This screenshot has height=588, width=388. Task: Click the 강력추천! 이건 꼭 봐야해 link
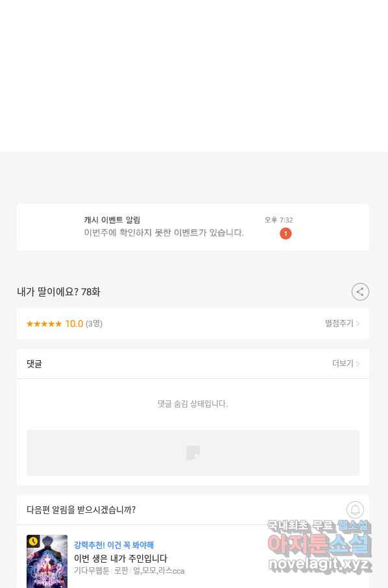pyautogui.click(x=114, y=545)
